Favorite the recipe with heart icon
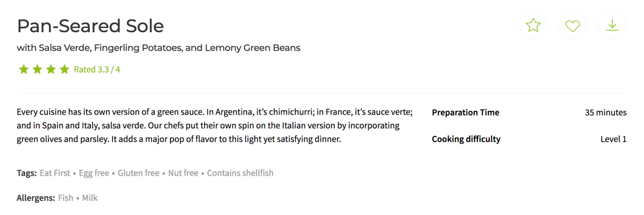This screenshot has height=215, width=644. click(x=573, y=25)
